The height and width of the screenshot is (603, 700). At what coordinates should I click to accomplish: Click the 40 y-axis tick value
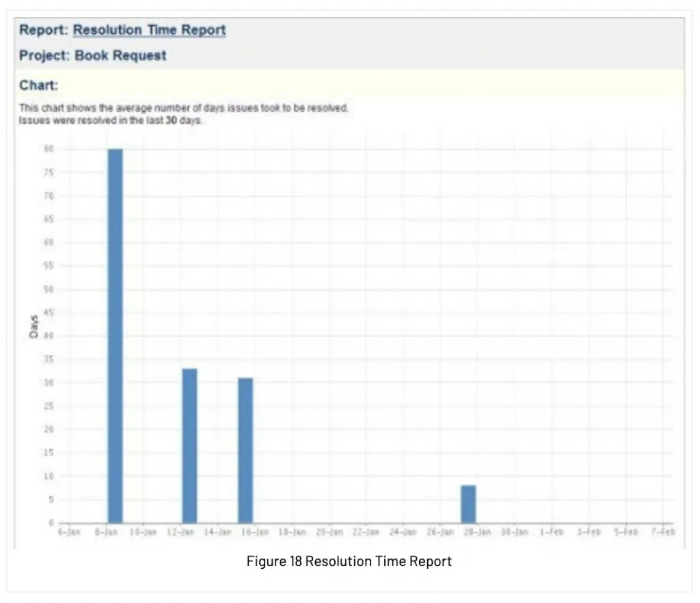(49, 336)
